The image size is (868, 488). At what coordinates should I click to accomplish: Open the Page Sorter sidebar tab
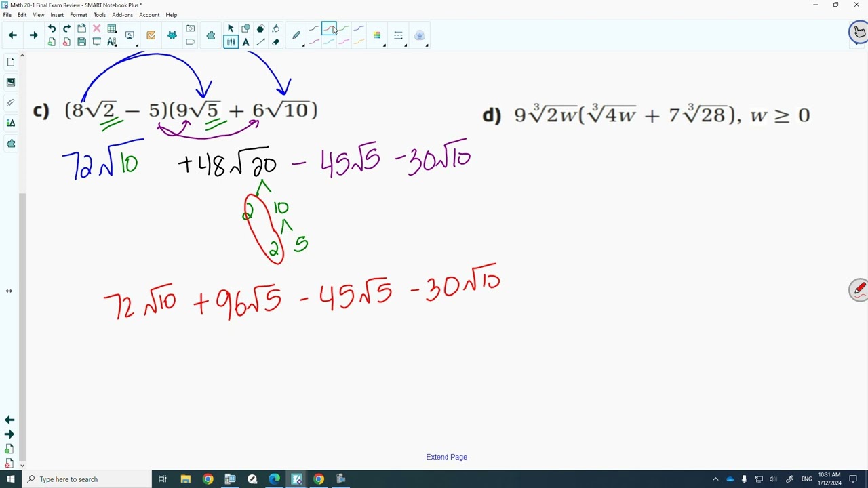pos(11,62)
